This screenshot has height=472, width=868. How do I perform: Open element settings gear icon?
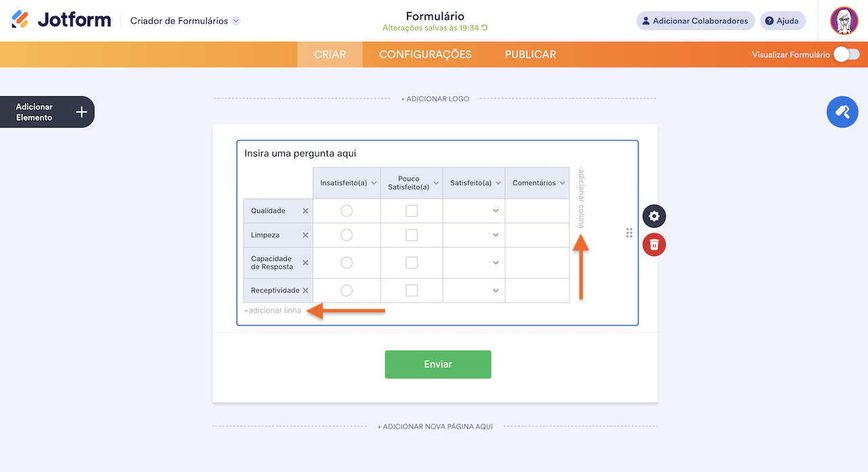tap(654, 216)
